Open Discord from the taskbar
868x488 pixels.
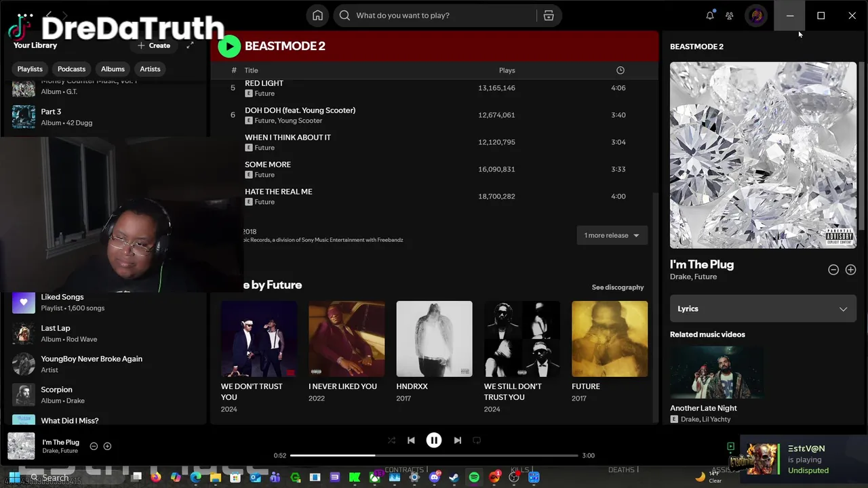435,477
